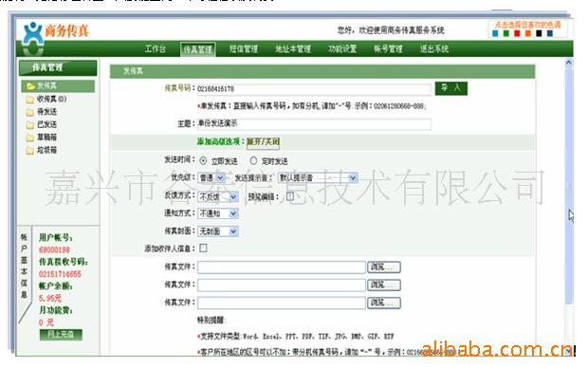
Task: Select 定时发送 radio button
Action: click(x=253, y=161)
